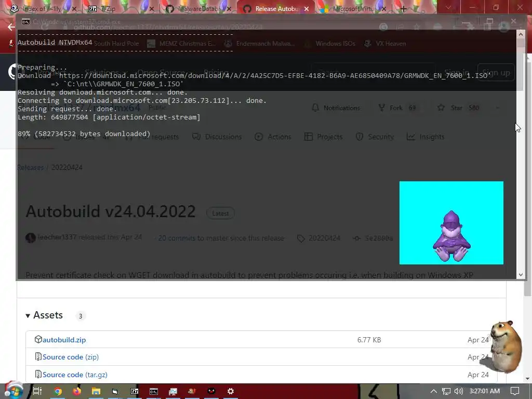This screenshot has height=399, width=532.
Task: Click the cmd.exe window title icon
Action: (26, 22)
